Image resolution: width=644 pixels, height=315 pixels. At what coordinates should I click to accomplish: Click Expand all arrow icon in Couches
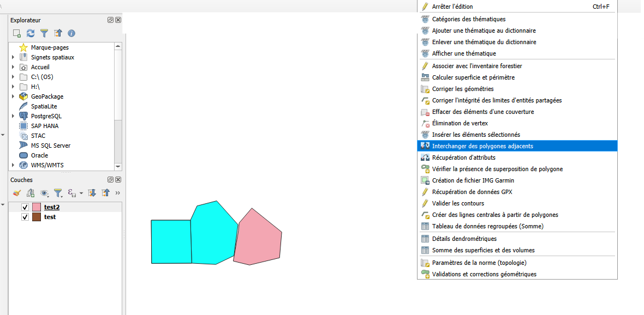[92, 193]
